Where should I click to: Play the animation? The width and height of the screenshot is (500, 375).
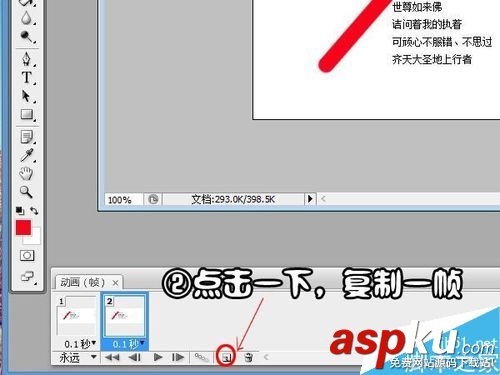pyautogui.click(x=158, y=358)
